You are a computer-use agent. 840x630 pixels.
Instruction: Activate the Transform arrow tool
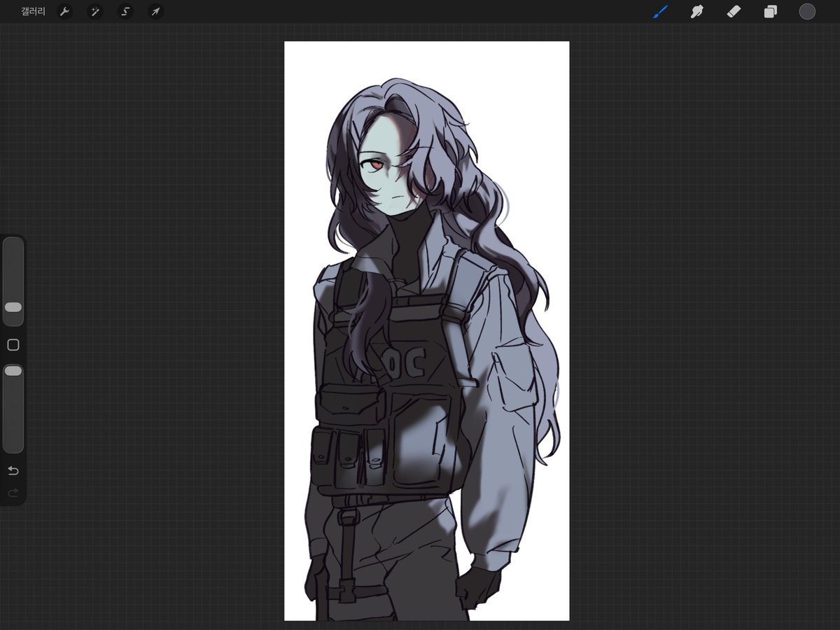[x=155, y=11]
